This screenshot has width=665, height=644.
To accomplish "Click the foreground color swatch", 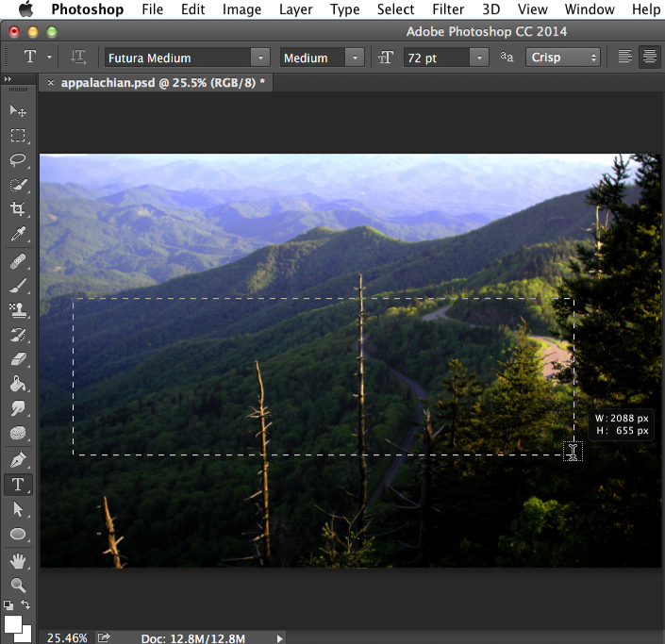I will pyautogui.click(x=13, y=623).
